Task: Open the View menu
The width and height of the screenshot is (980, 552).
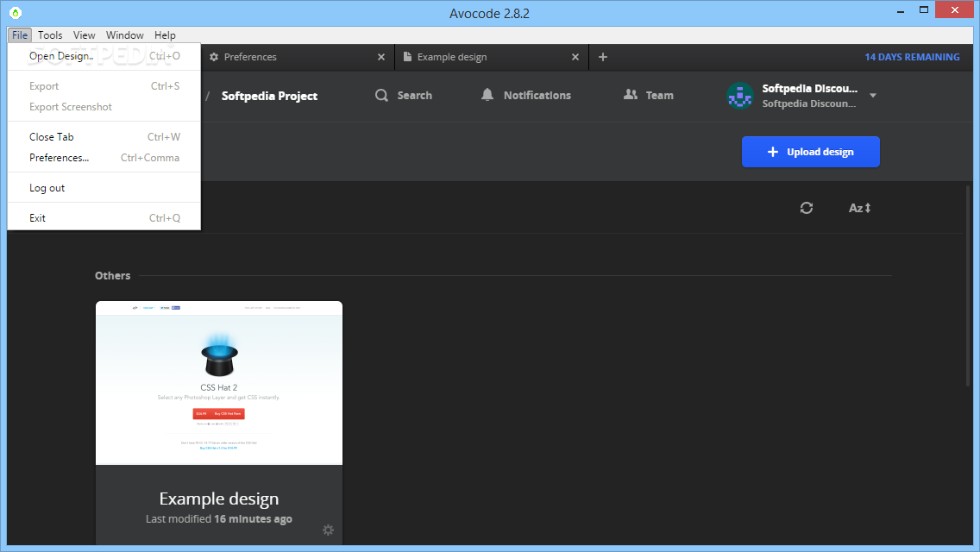Action: pyautogui.click(x=84, y=35)
